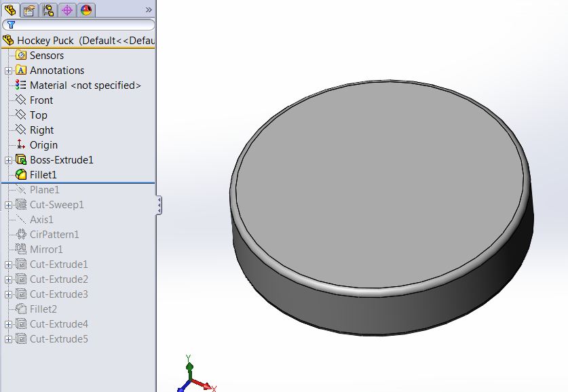Click the Cut-Extrude2 icon
This screenshot has width=568, height=392.
coord(21,279)
